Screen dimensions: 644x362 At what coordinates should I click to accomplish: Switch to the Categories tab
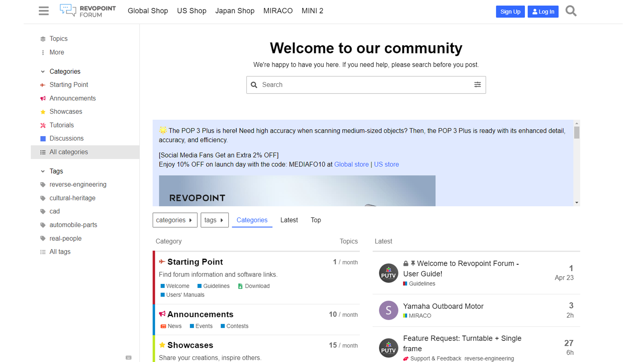pyautogui.click(x=252, y=220)
